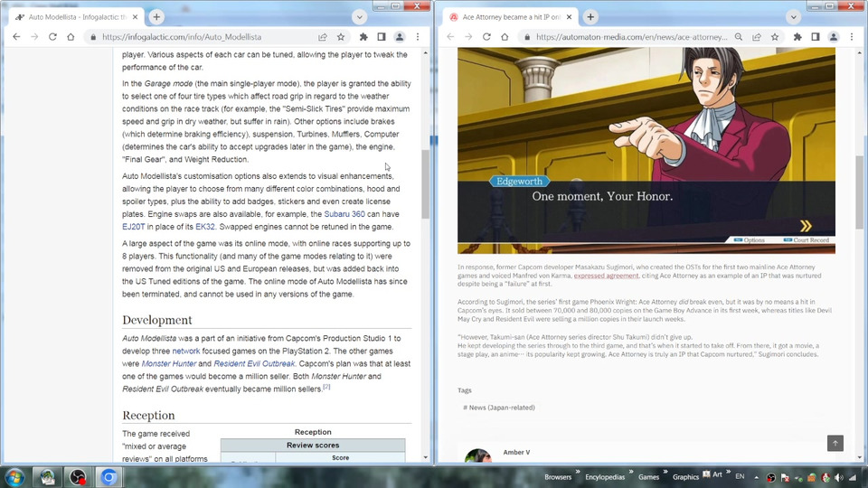Click the Development section heading
Image resolution: width=868 pixels, height=488 pixels.
pyautogui.click(x=156, y=320)
